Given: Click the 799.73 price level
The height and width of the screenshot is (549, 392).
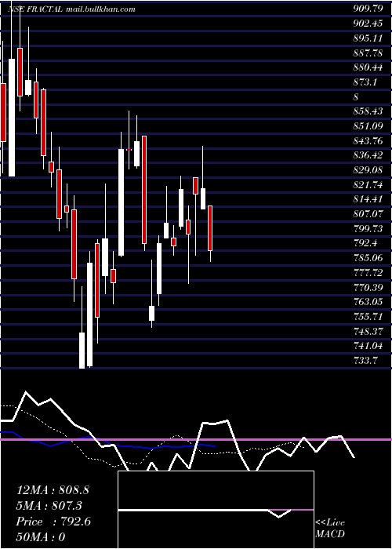Looking at the screenshot, I should point(368,228).
